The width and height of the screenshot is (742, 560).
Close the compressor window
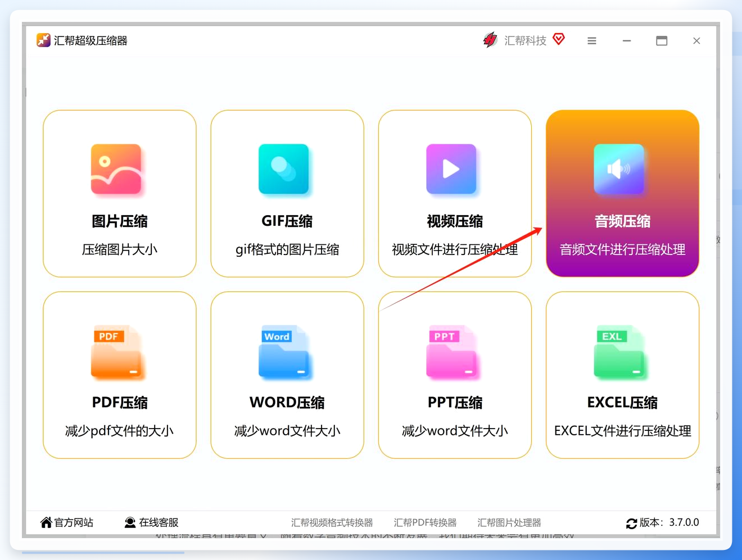click(696, 40)
